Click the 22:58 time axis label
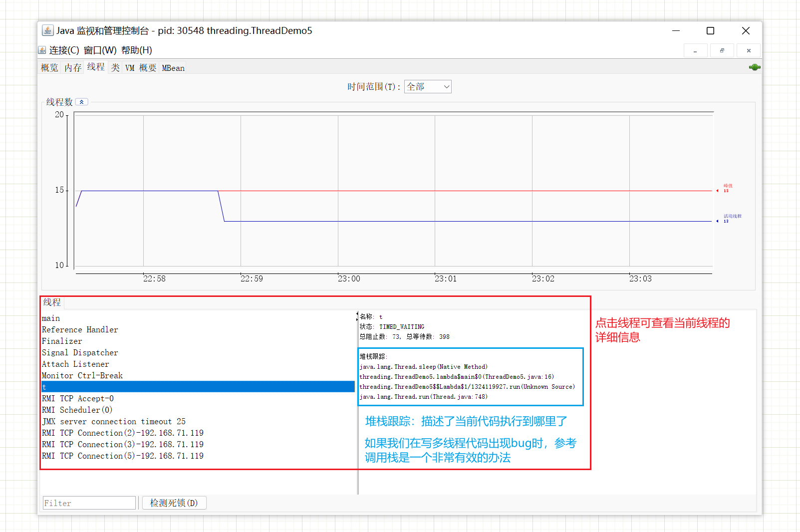The image size is (800, 532). (154, 279)
